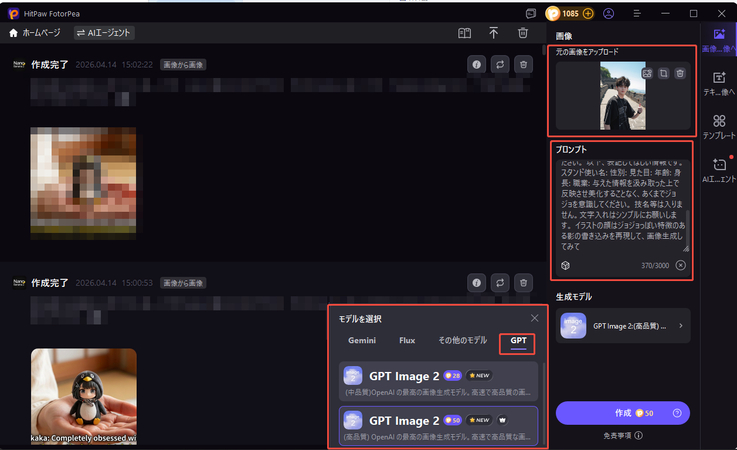Switch to the Flux model tab
The width and height of the screenshot is (737, 450).
pyautogui.click(x=407, y=340)
